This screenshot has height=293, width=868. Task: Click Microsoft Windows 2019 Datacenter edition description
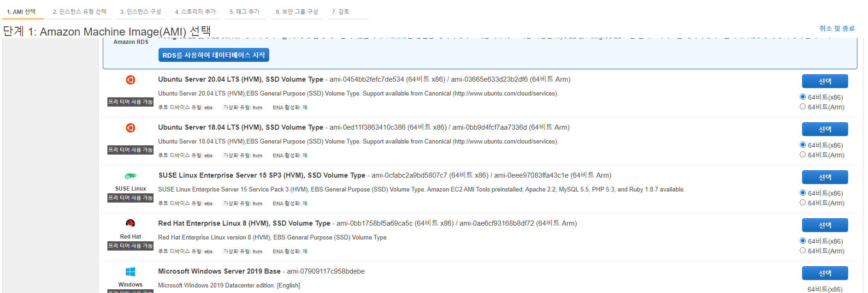(229, 286)
